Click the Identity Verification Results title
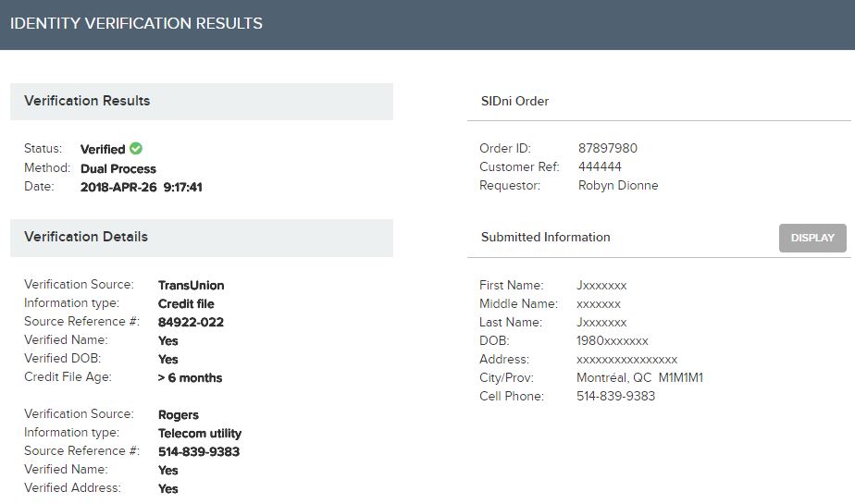The height and width of the screenshot is (504, 855). coord(136,23)
